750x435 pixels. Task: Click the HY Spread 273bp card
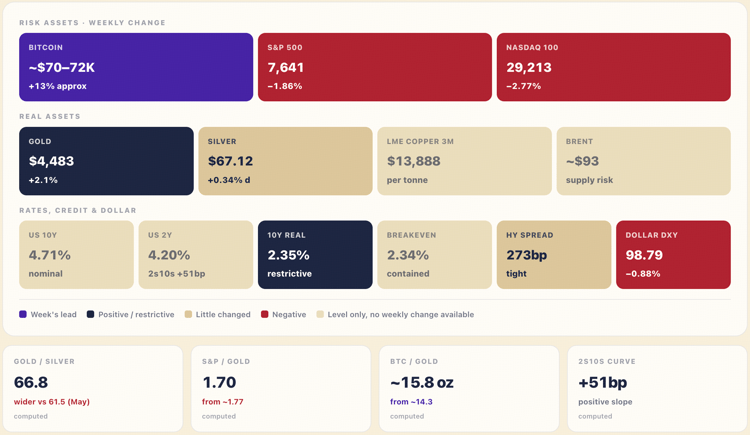(x=554, y=255)
